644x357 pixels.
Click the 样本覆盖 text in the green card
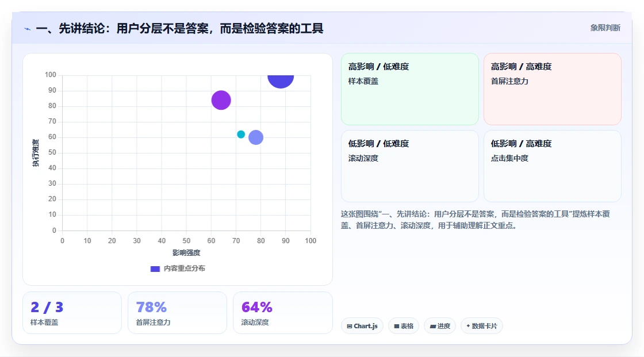[363, 81]
